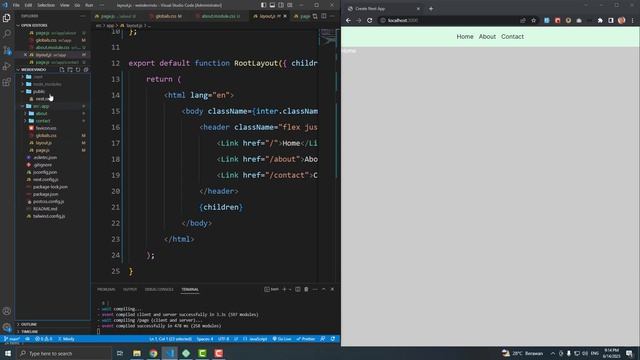Open the Edit menu
Viewport: 640px width, 360px height.
point(28,5)
